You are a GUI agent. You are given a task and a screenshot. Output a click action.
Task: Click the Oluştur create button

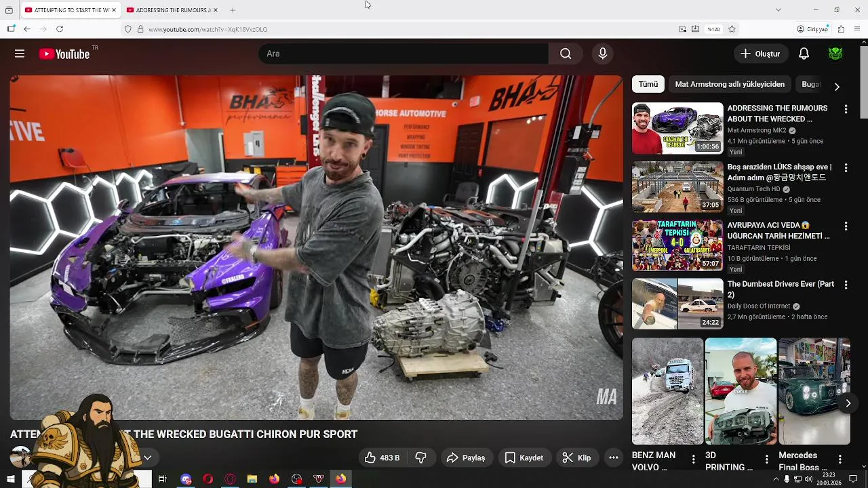(x=761, y=54)
